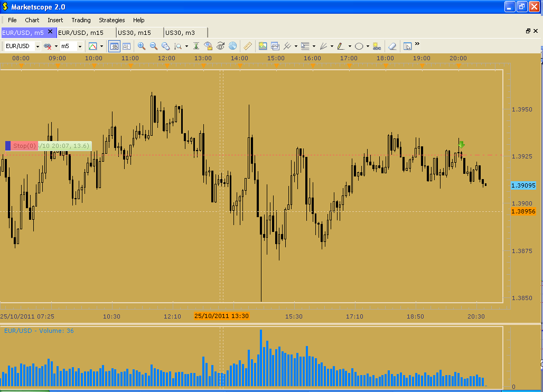The width and height of the screenshot is (543, 392).
Task: Toggle the A ask price mode button
Action: pyautogui.click(x=126, y=46)
